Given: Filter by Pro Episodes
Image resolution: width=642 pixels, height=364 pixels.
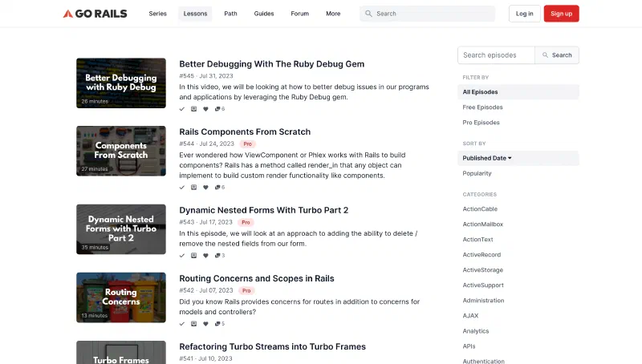Looking at the screenshot, I should 481,123.
